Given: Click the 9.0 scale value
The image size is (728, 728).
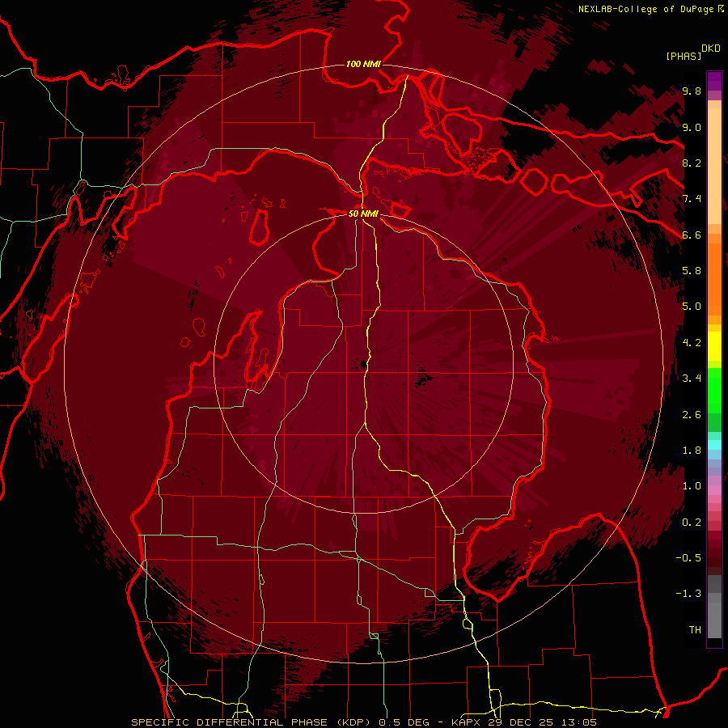Looking at the screenshot, I should pos(692,127).
